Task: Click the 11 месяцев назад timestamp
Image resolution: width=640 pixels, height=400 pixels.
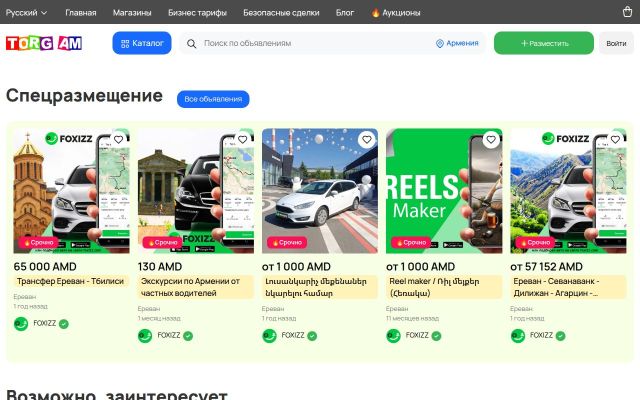Action: 413,318
